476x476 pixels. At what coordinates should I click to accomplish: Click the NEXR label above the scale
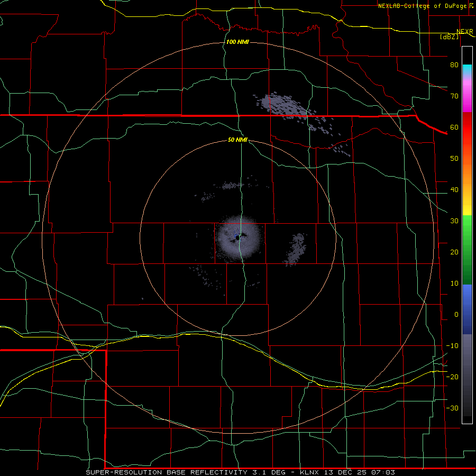(x=464, y=32)
